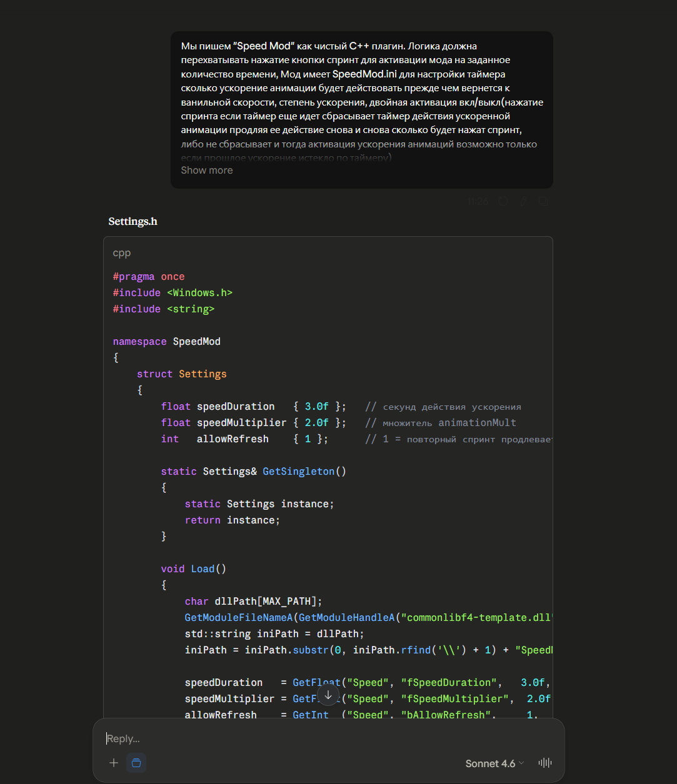The image size is (677, 784).
Task: Open the plus attachment menu
Action: [x=114, y=763]
